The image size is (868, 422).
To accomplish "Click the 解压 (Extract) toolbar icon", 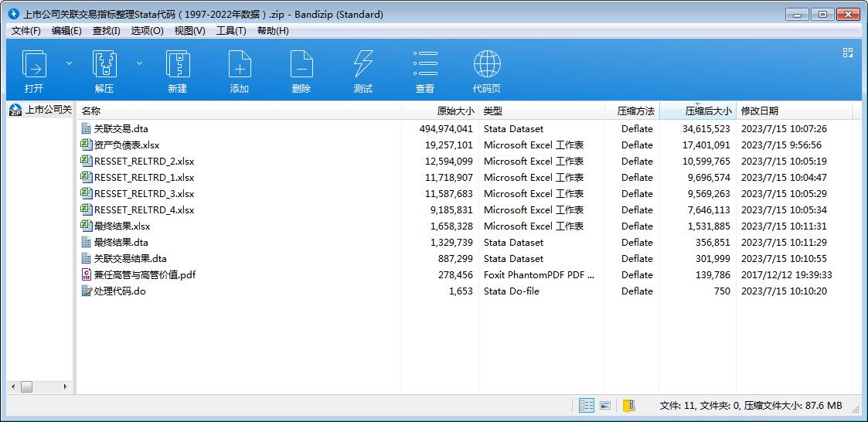I will coord(104,63).
